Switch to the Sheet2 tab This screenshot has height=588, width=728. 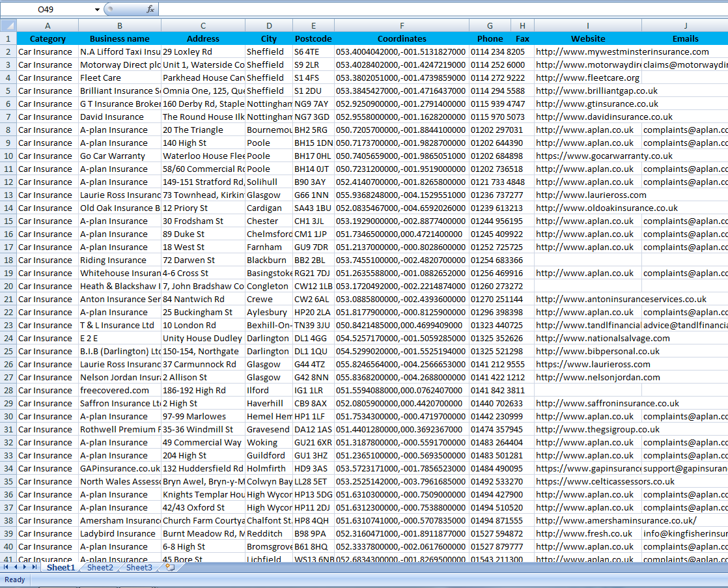coord(100,568)
